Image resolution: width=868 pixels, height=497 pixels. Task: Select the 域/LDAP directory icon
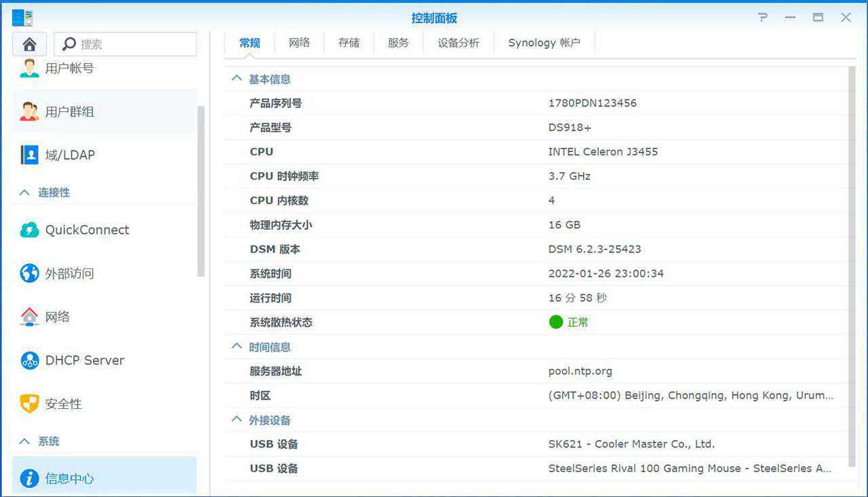(x=29, y=155)
